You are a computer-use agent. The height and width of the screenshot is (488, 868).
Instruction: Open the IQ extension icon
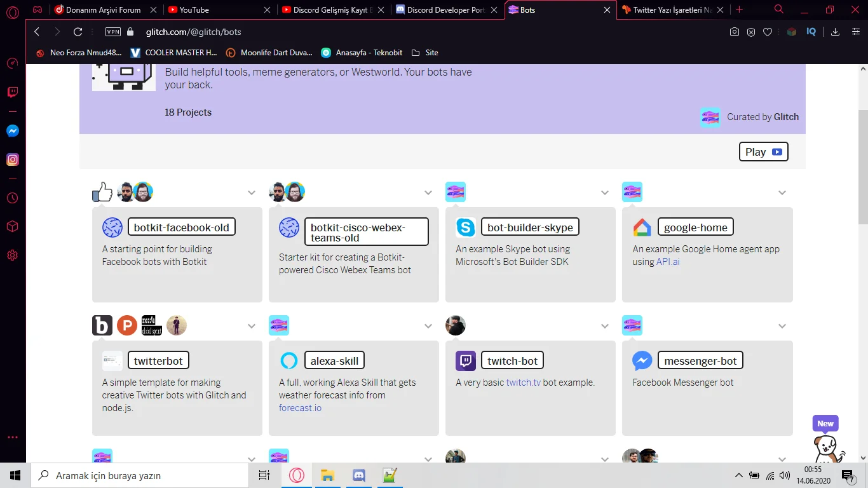[811, 32]
